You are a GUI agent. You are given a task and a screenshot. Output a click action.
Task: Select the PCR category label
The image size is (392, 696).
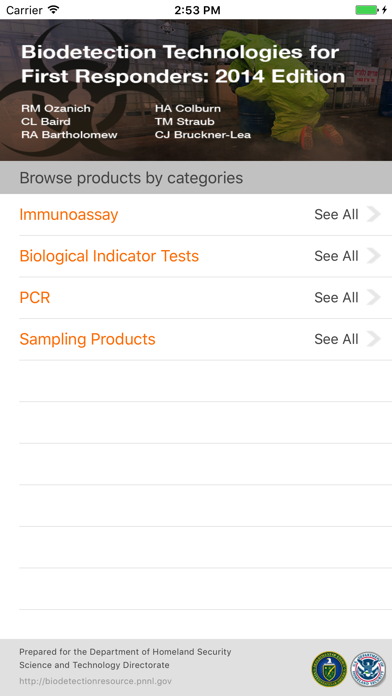point(35,298)
